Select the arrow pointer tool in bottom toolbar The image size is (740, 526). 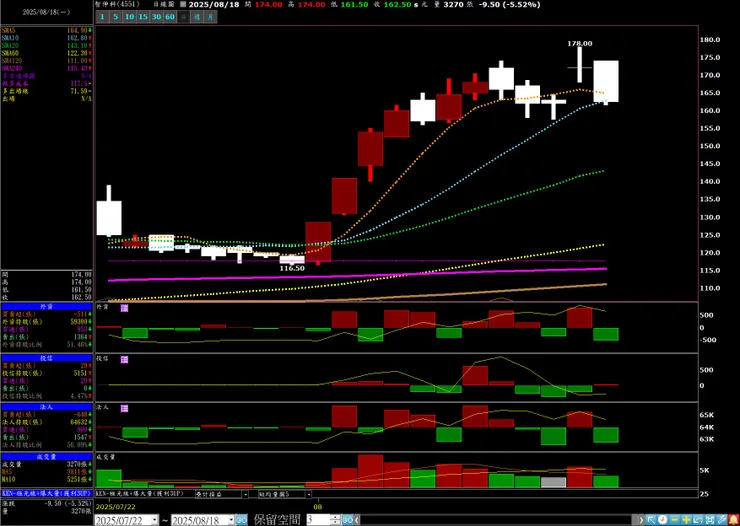[651, 520]
